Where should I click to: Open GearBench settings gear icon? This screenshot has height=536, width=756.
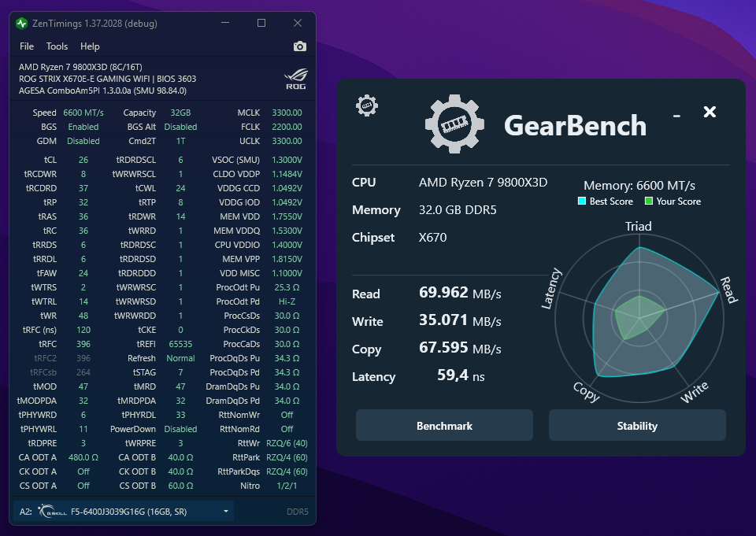point(367,105)
